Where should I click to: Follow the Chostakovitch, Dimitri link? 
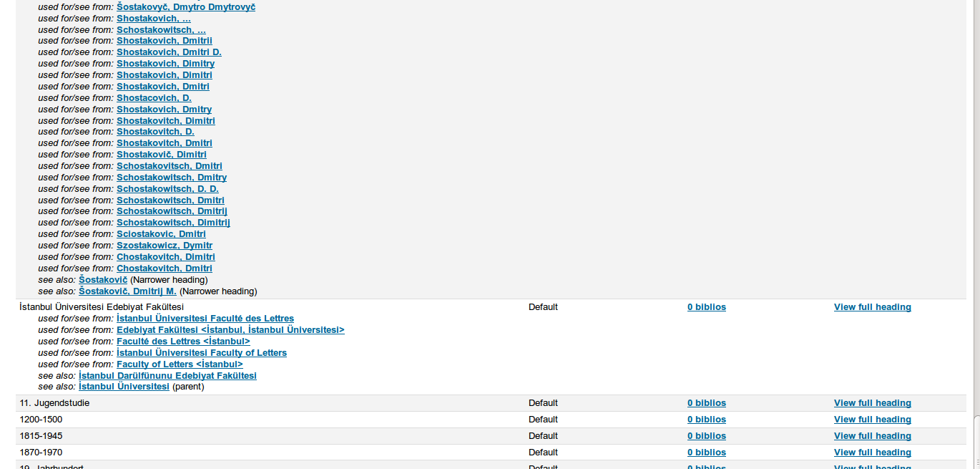tap(165, 257)
